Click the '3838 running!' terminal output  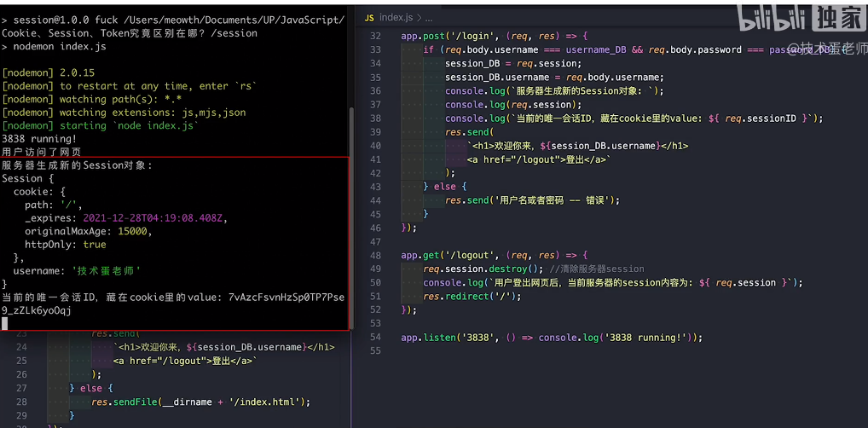[x=39, y=139]
